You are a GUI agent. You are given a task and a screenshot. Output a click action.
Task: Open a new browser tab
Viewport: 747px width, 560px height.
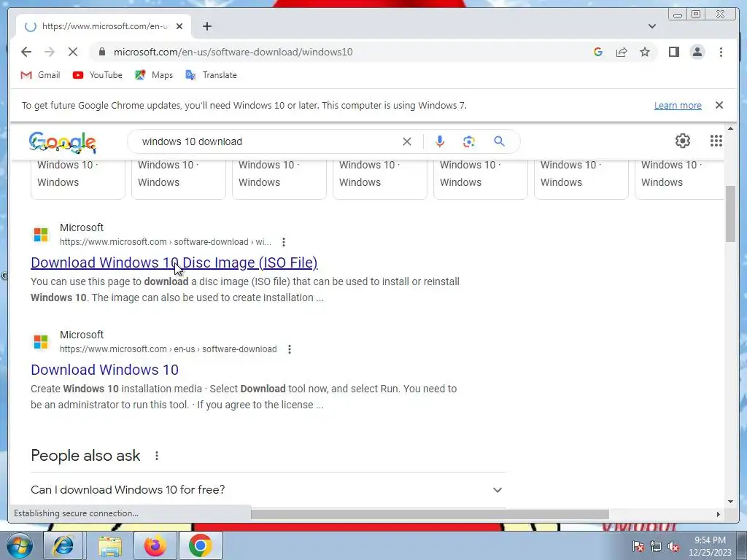206,26
